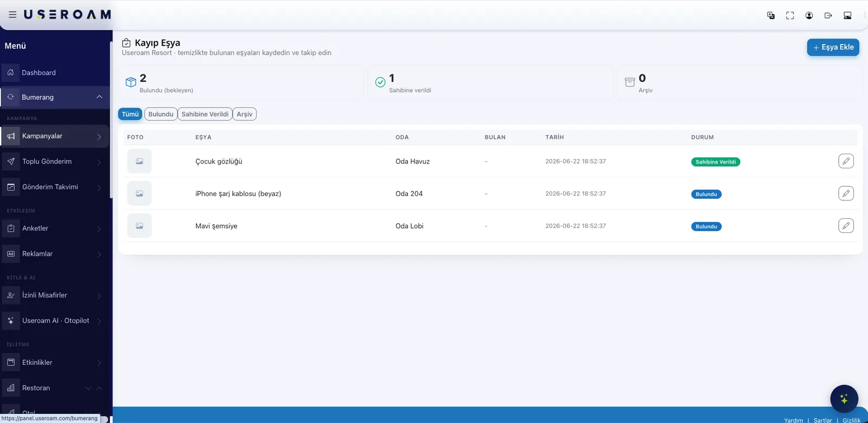Click the DURUM column header
Viewport: 868px width, 423px height.
(703, 137)
